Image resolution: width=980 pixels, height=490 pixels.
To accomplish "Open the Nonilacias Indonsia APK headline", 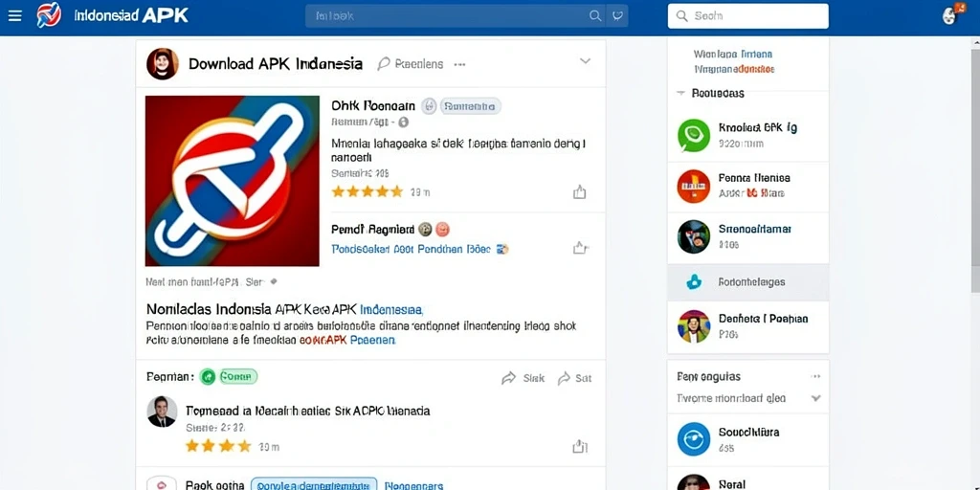I will point(253,309).
